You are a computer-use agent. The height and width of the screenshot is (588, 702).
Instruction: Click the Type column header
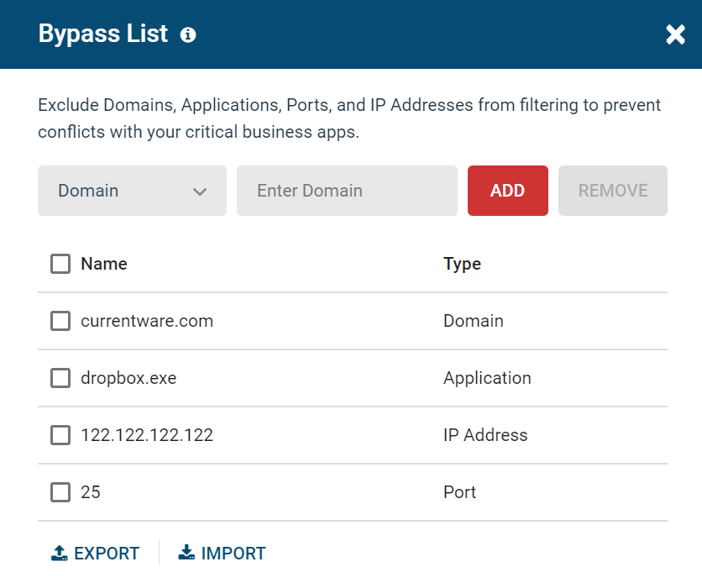pyautogui.click(x=462, y=263)
